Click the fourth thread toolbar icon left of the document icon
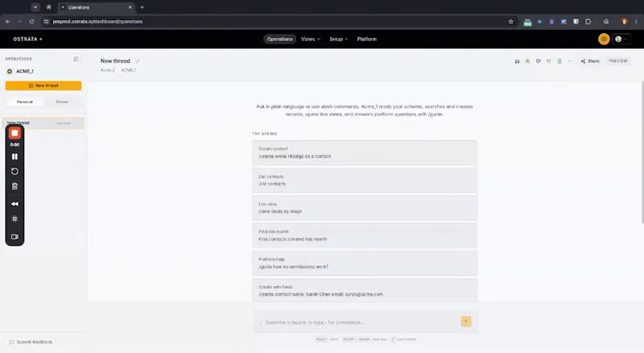This screenshot has height=353, width=644. pos(549,61)
